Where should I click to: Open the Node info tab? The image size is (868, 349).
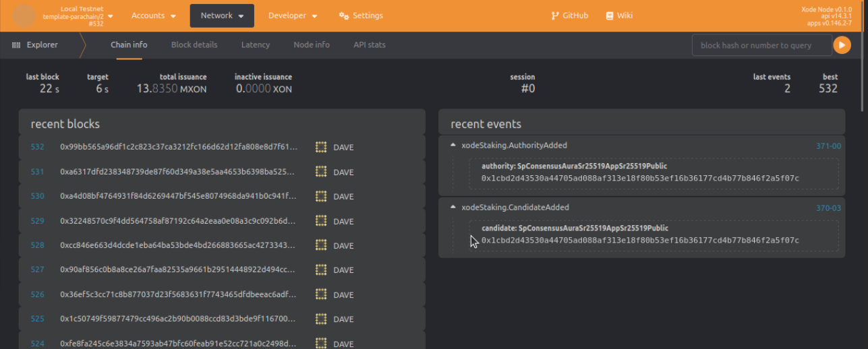coord(312,45)
